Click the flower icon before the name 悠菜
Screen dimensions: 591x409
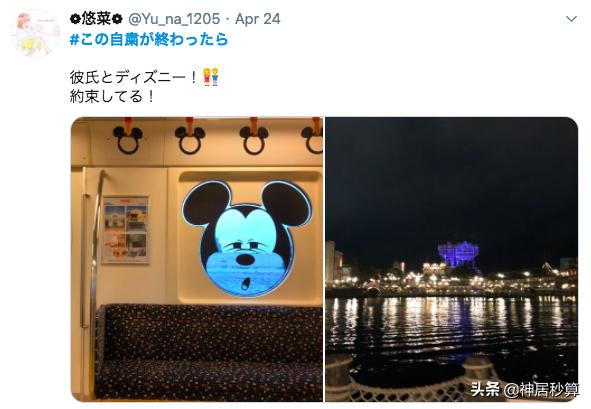(x=75, y=19)
